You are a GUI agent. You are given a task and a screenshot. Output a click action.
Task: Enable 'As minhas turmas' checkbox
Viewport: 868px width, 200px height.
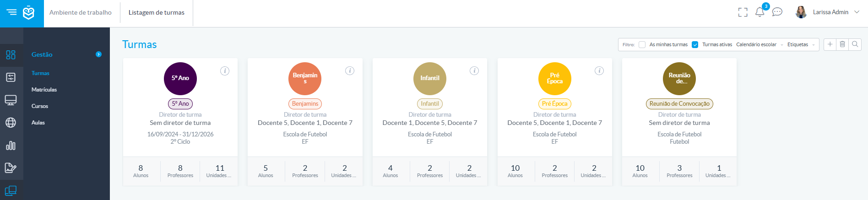642,45
